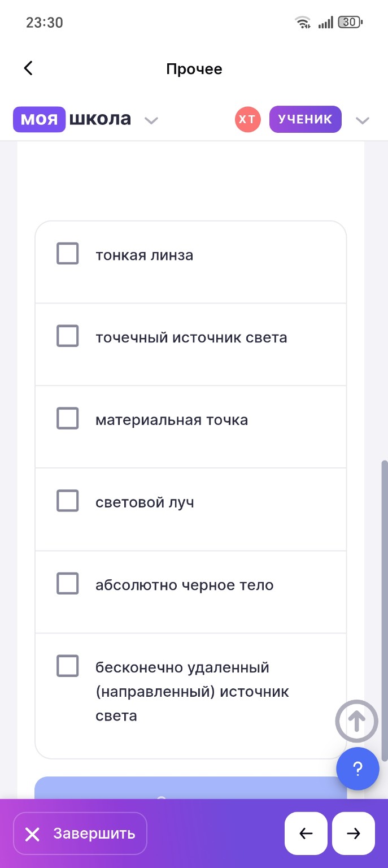
Task: Check абсолютно черное тело answer
Action: point(67,583)
